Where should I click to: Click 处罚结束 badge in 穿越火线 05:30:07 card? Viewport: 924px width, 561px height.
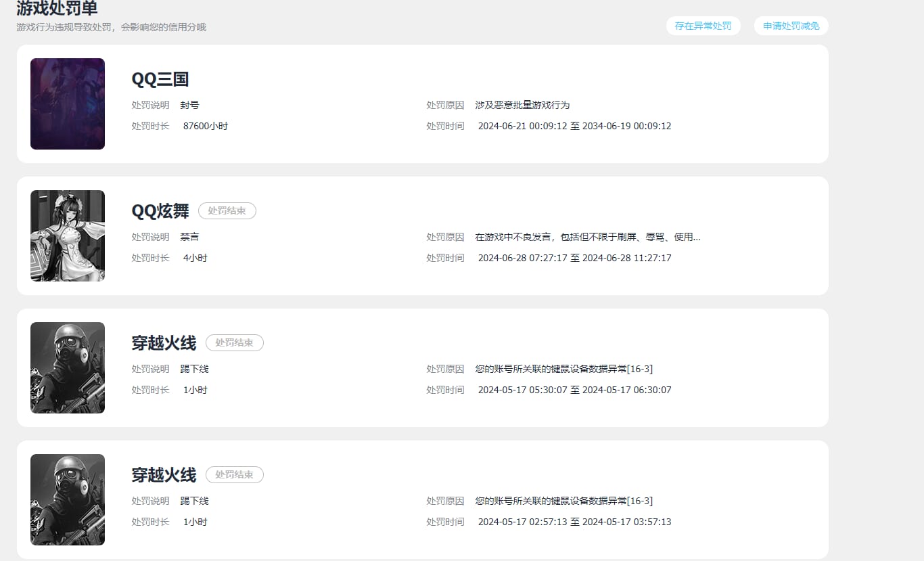pos(235,343)
